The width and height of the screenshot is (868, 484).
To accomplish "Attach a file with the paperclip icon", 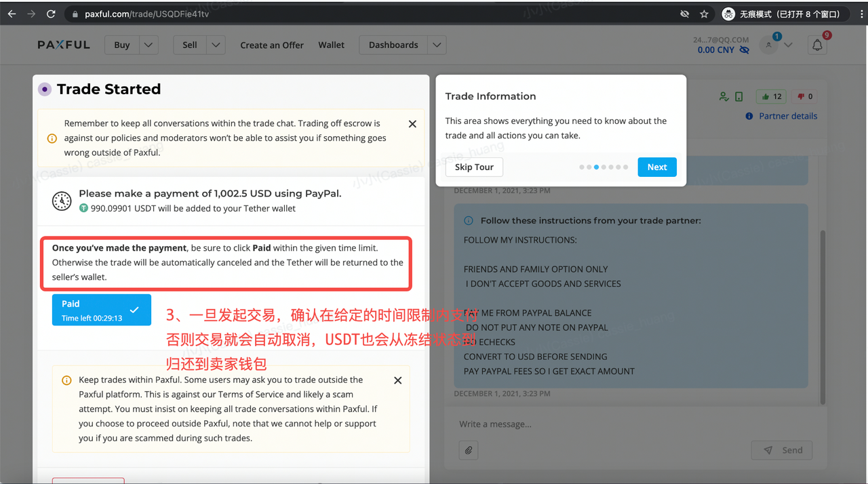I will pyautogui.click(x=468, y=449).
